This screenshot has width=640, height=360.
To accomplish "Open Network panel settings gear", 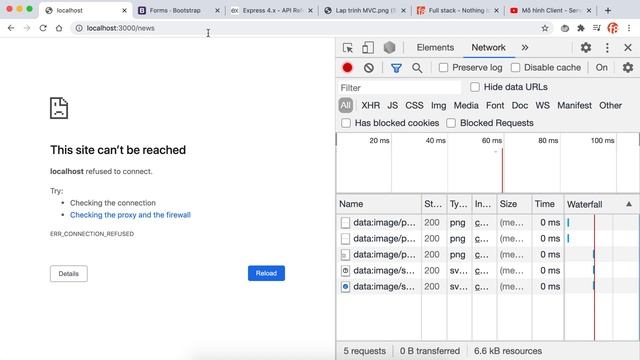I will point(628,67).
